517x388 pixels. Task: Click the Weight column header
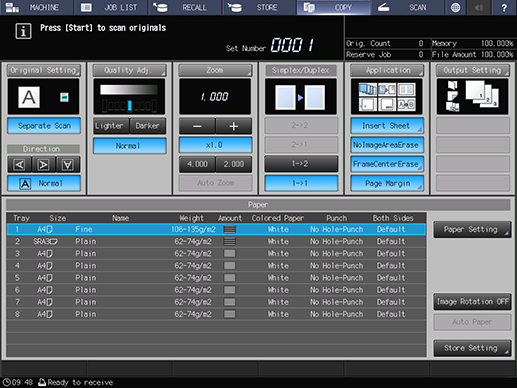(191, 218)
